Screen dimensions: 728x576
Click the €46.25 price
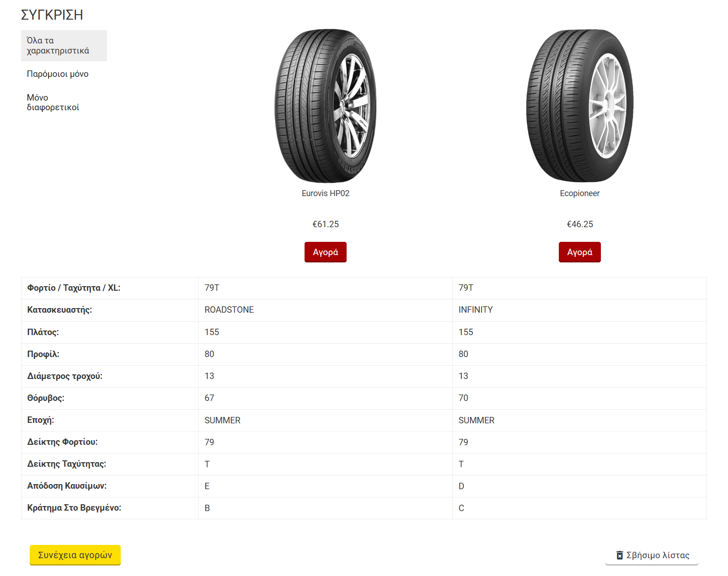pyautogui.click(x=580, y=224)
